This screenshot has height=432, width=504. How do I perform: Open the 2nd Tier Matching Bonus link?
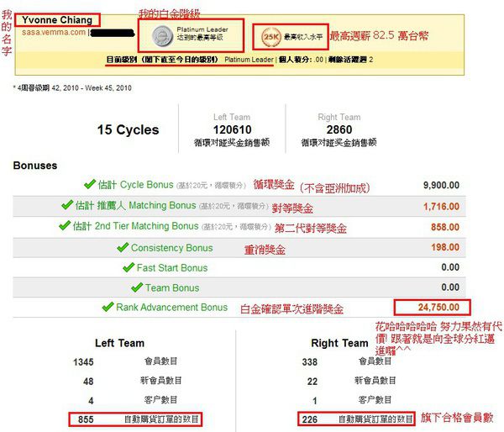pos(135,226)
